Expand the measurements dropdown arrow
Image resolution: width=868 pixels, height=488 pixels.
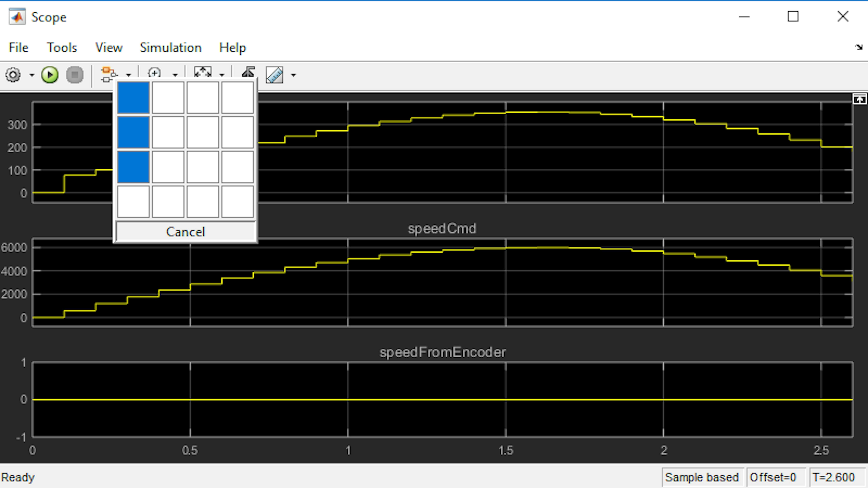tap(294, 75)
